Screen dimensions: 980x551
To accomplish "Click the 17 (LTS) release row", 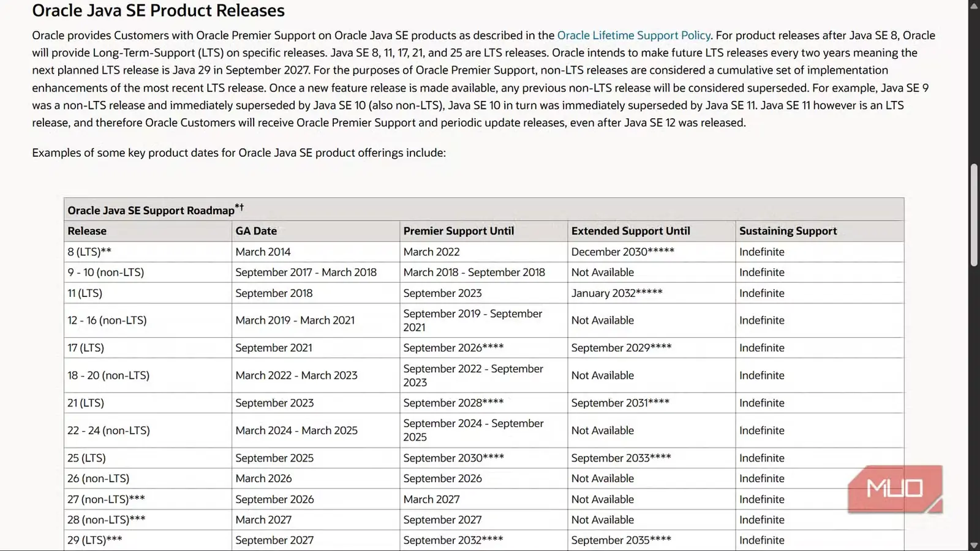I will pyautogui.click(x=484, y=348).
